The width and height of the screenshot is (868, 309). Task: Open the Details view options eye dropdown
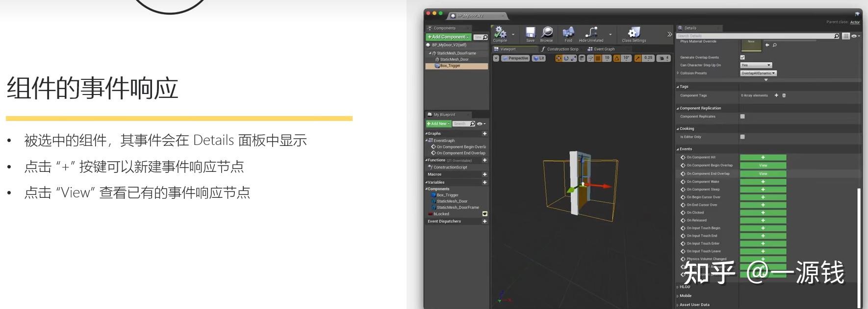click(855, 36)
